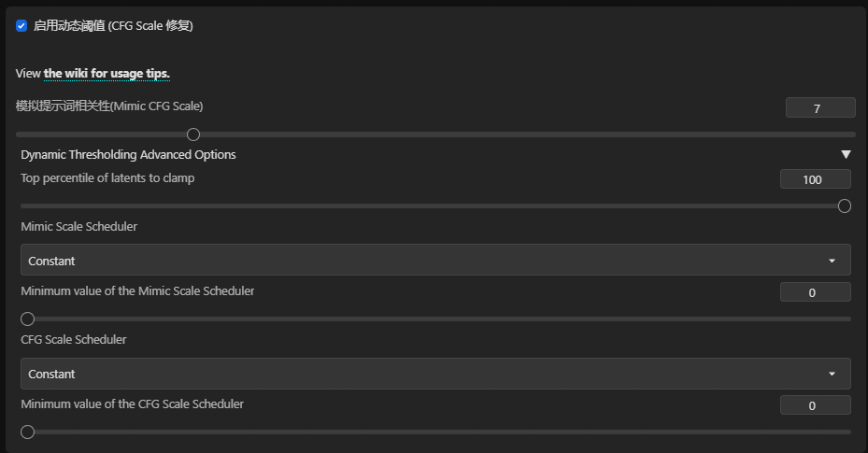Collapse Dynamic Thresholding Advanced Options triangle
868x453 pixels.
tap(846, 155)
